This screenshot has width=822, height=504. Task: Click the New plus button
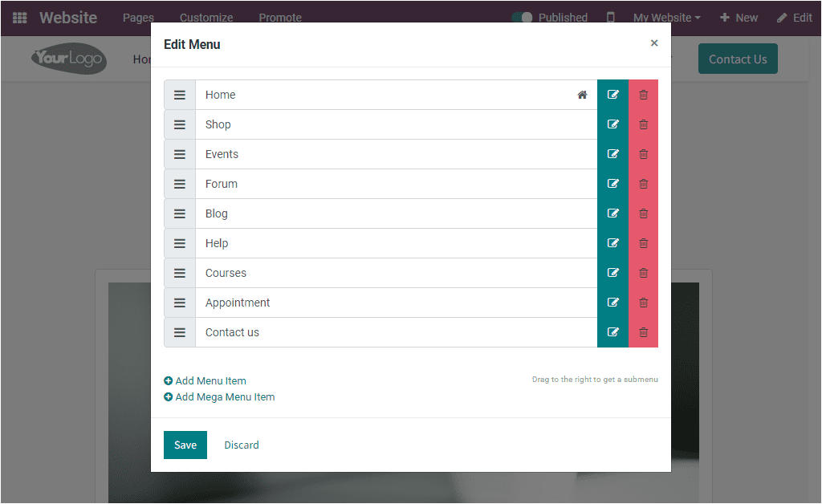739,17
